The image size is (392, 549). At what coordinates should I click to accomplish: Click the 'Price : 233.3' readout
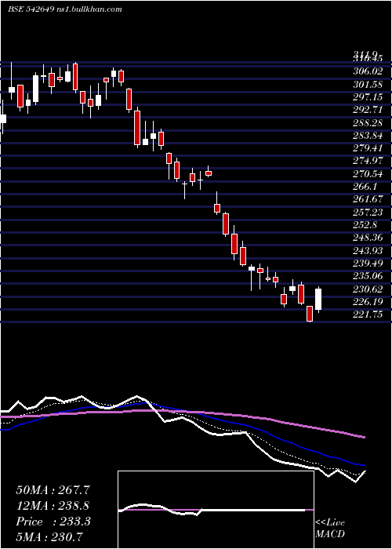(53, 522)
